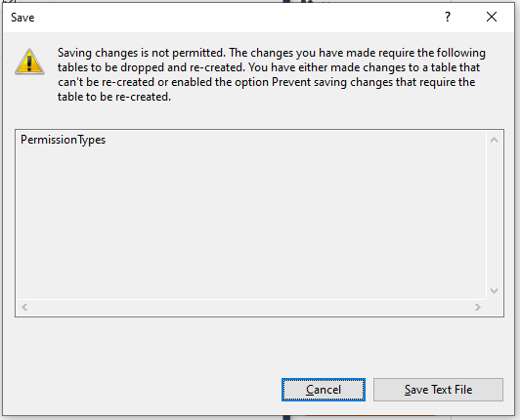
Task: Click the list's scroll up arrow
Action: [495, 140]
